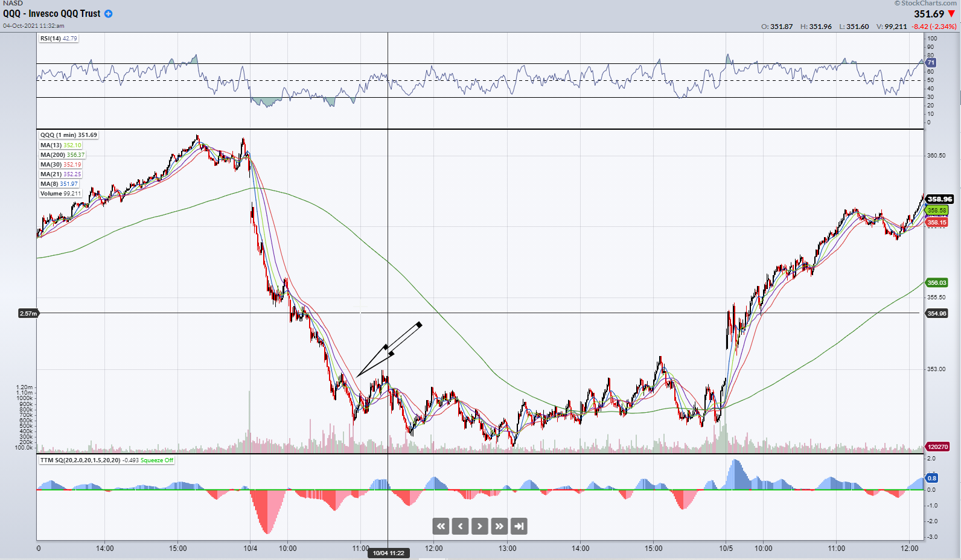This screenshot has width=961, height=560.
Task: Click the 358.96 last price tag
Action: pos(940,199)
